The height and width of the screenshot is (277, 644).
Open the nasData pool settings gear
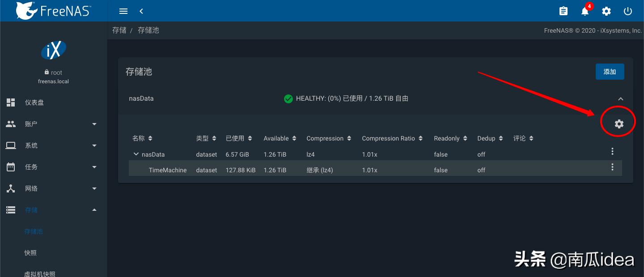coord(619,124)
